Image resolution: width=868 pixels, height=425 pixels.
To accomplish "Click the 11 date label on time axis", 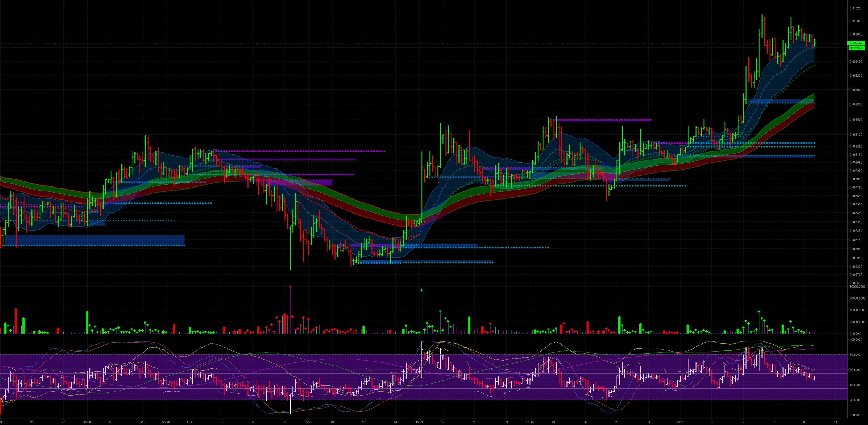I will pyautogui.click(x=836, y=422).
